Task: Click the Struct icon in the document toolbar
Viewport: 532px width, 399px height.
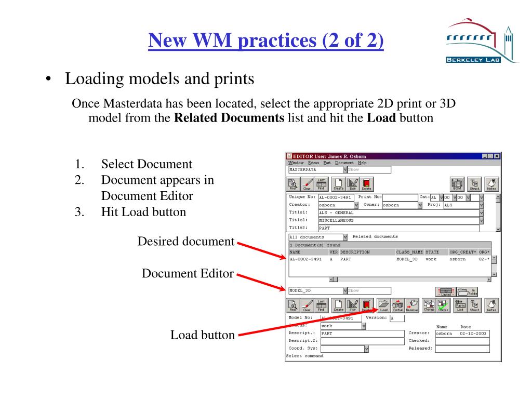Action: 474,305
